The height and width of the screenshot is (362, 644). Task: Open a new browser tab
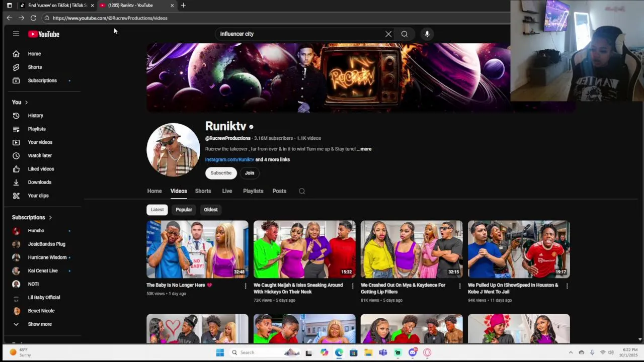point(183,6)
